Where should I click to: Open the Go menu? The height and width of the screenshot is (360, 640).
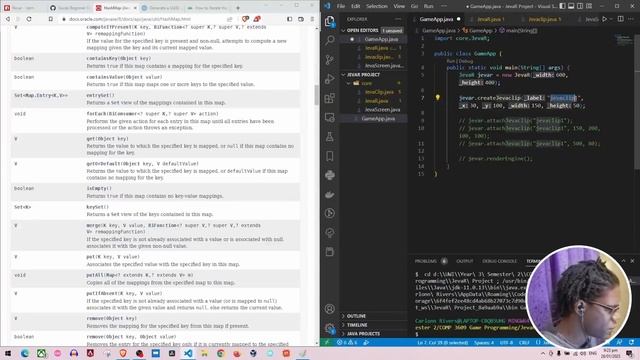414,6
